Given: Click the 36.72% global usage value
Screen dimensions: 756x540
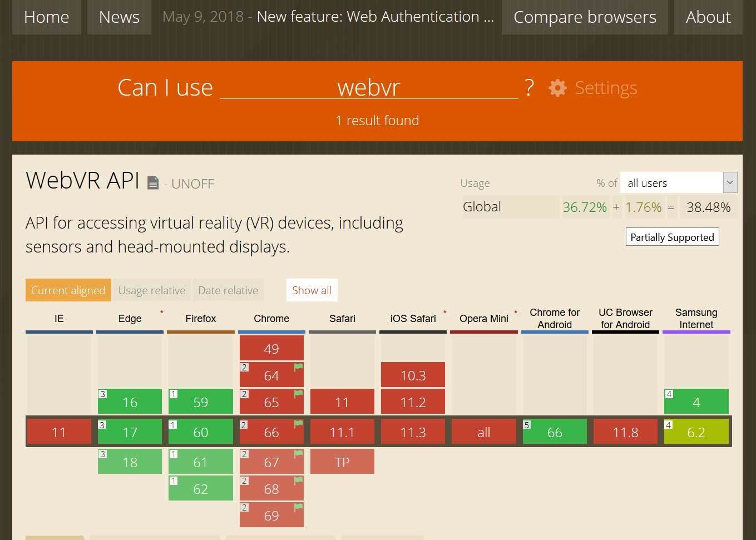Looking at the screenshot, I should pos(585,207).
